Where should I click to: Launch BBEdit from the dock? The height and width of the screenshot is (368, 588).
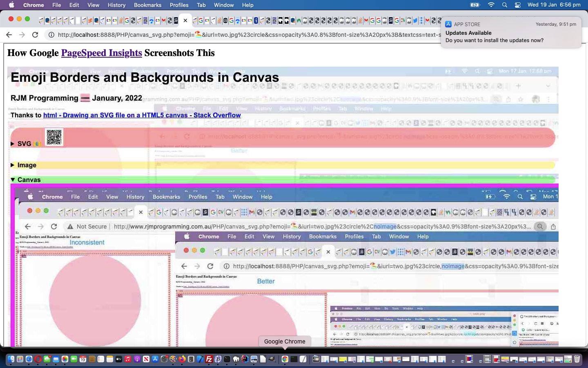tap(218, 359)
